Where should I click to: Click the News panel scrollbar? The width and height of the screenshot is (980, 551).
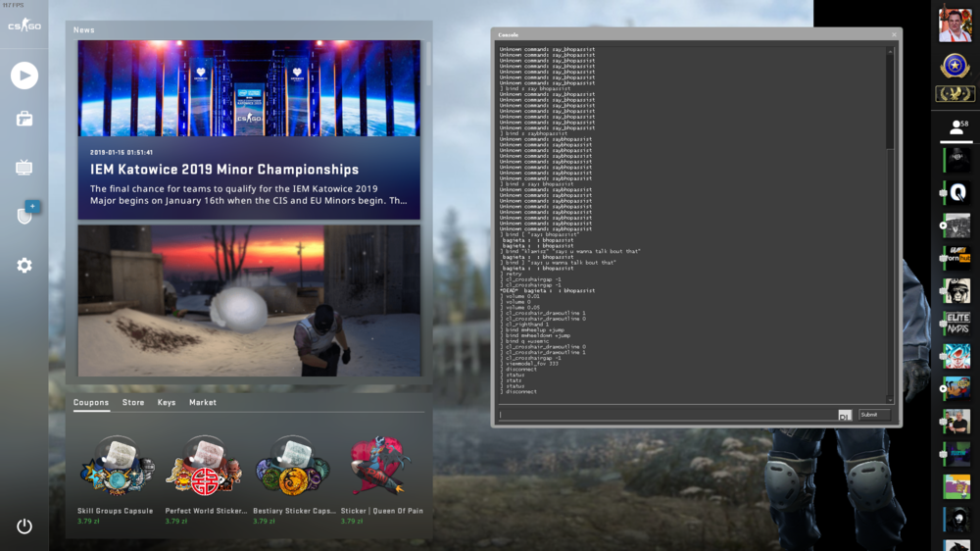(428, 63)
